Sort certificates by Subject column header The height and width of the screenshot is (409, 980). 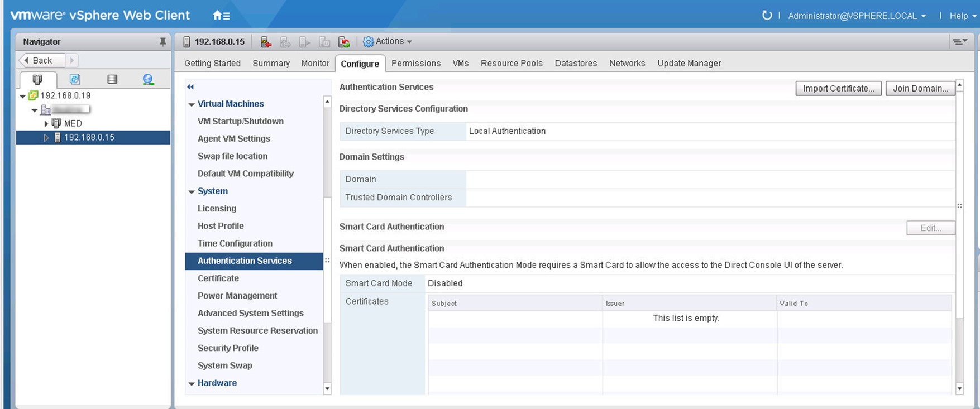point(515,303)
